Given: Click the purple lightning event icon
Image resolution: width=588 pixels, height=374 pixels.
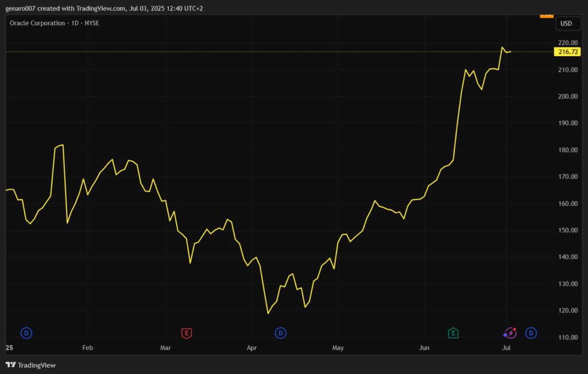Looking at the screenshot, I should click(x=510, y=333).
